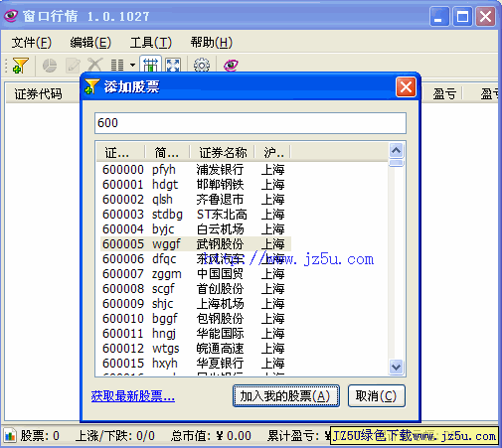Viewport: 502px width, 448px height.
Task: Click the 加入我的股票(A) button
Action: [x=286, y=395]
